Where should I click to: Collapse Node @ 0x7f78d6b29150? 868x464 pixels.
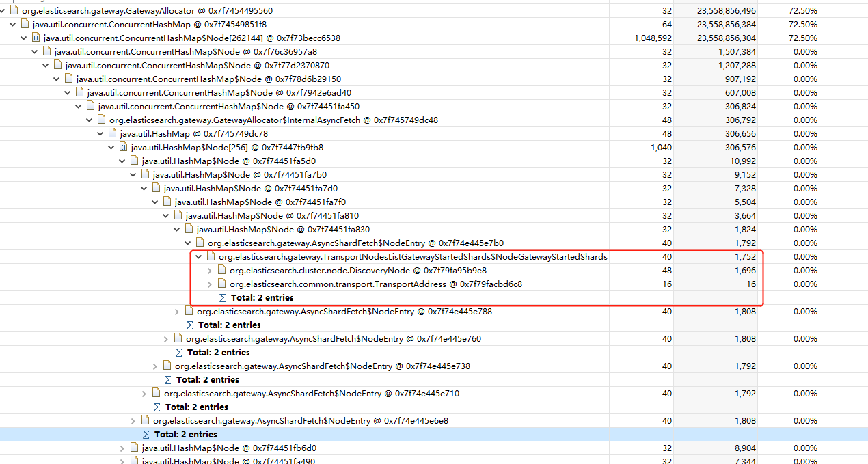57,79
